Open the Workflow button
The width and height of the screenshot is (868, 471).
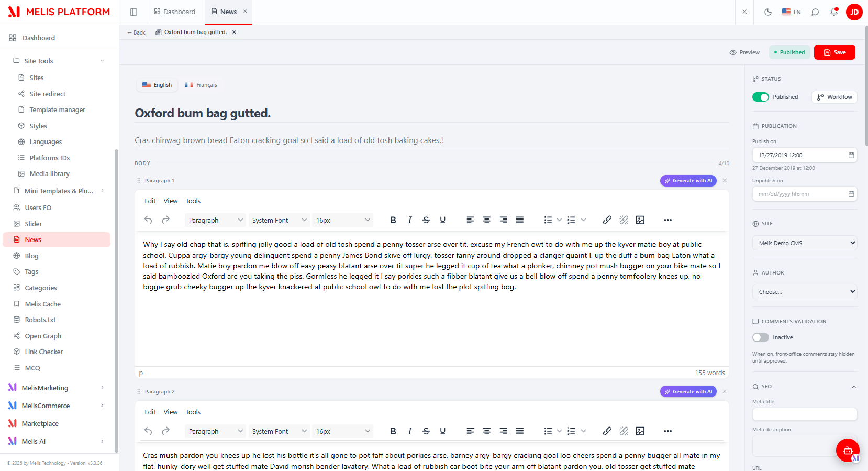coord(834,97)
